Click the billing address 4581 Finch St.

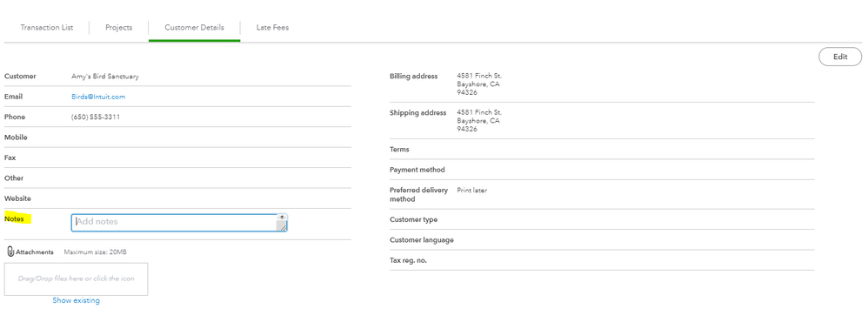[x=479, y=76]
